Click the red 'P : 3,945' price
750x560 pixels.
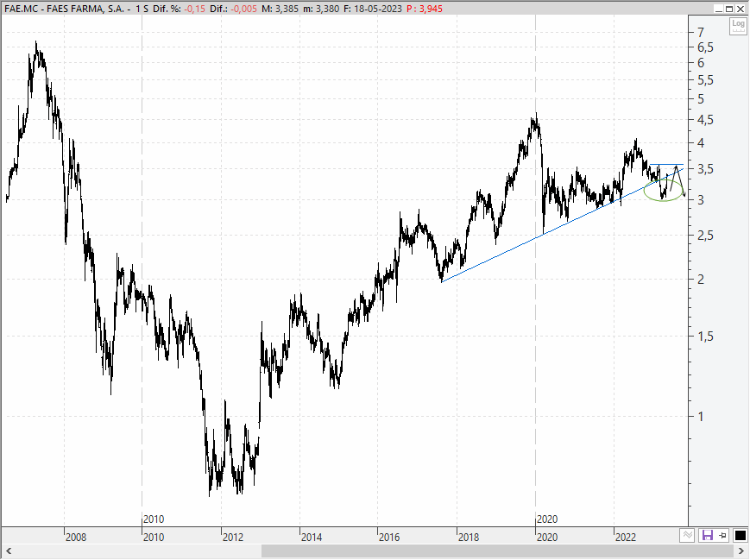point(425,9)
